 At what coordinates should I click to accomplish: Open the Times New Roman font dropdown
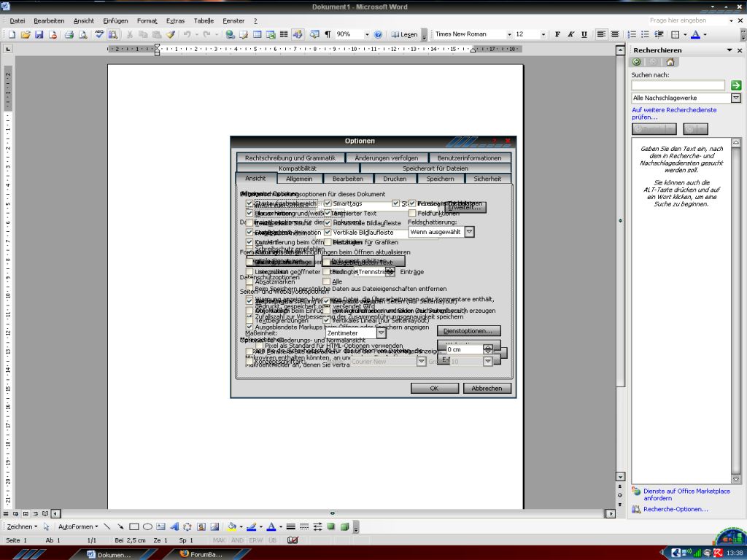click(x=509, y=34)
